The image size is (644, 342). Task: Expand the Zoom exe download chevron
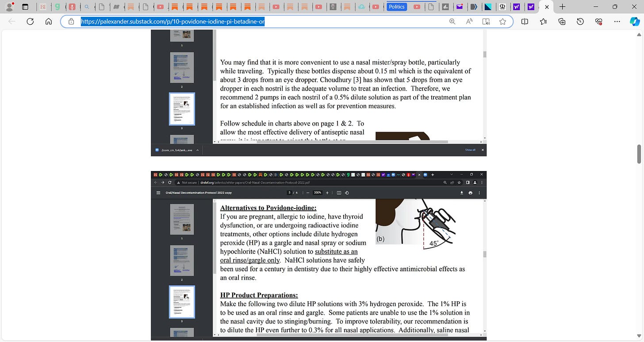197,150
